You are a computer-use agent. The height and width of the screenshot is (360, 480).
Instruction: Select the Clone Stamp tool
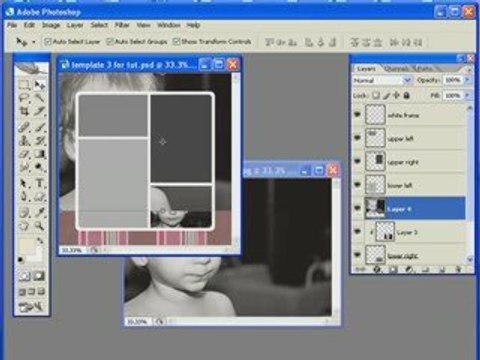click(x=24, y=140)
